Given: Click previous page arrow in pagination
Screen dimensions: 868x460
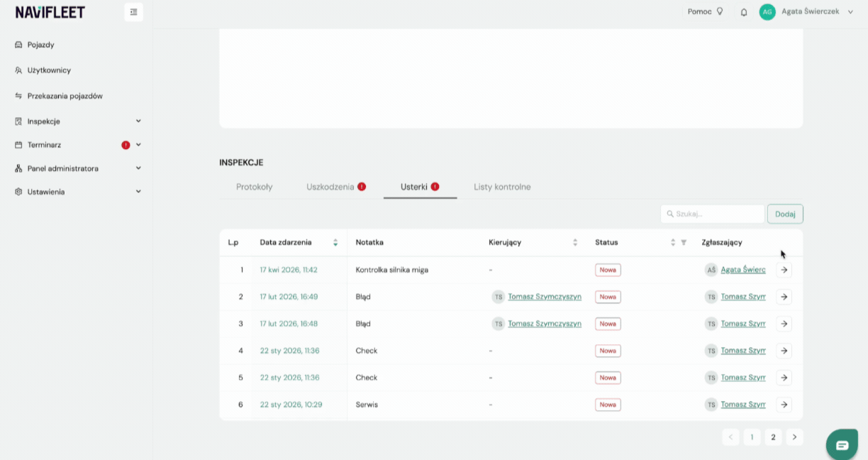Looking at the screenshot, I should [731, 437].
